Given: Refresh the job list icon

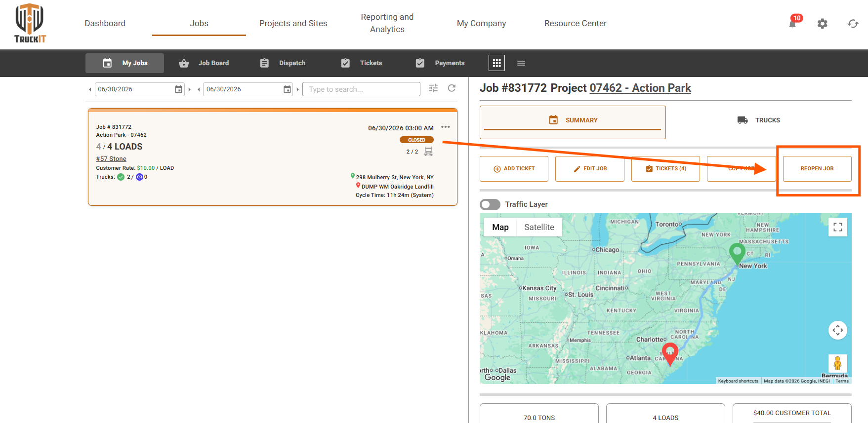Looking at the screenshot, I should [452, 88].
